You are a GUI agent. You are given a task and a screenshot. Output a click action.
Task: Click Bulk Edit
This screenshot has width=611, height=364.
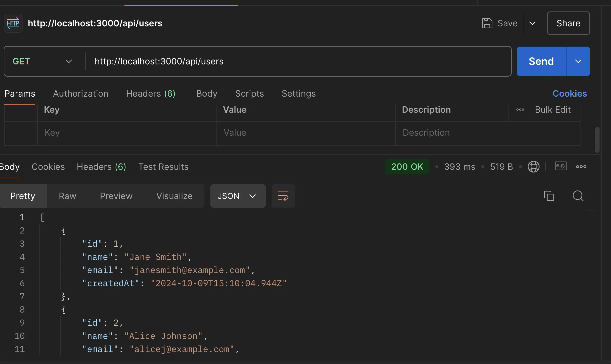[553, 110]
